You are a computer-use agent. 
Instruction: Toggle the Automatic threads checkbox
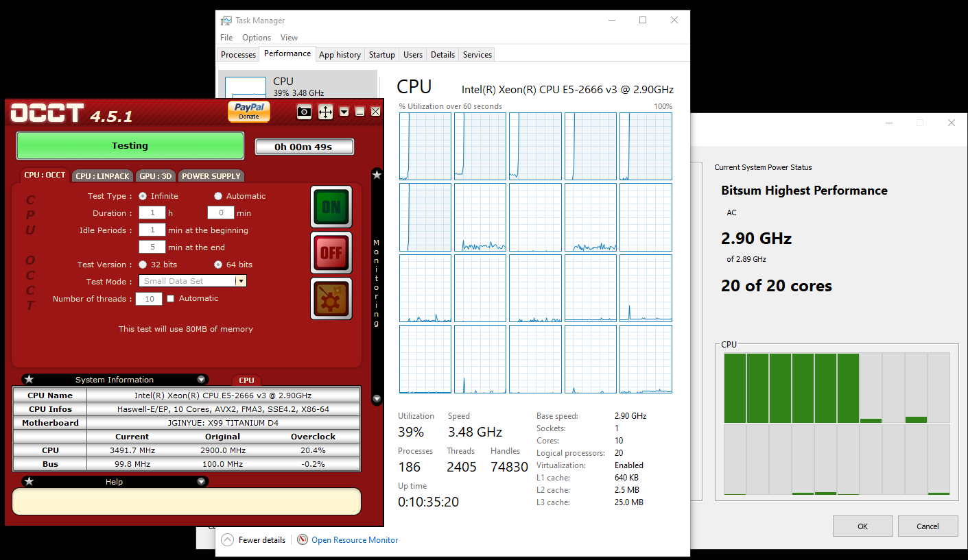tap(171, 299)
